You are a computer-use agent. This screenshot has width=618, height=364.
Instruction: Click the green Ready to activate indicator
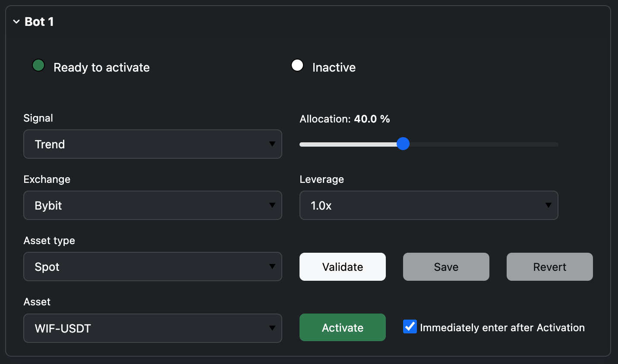(38, 66)
